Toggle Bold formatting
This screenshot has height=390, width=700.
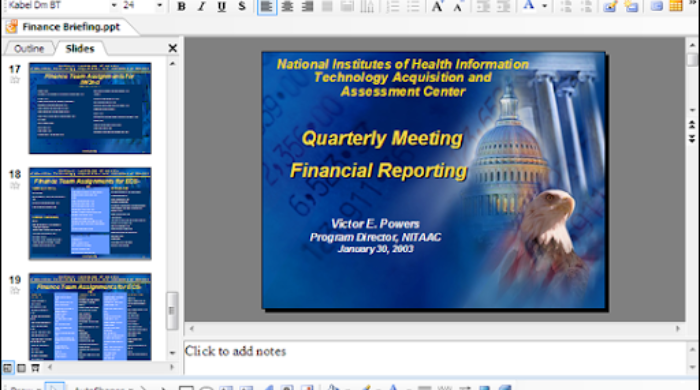tap(181, 6)
